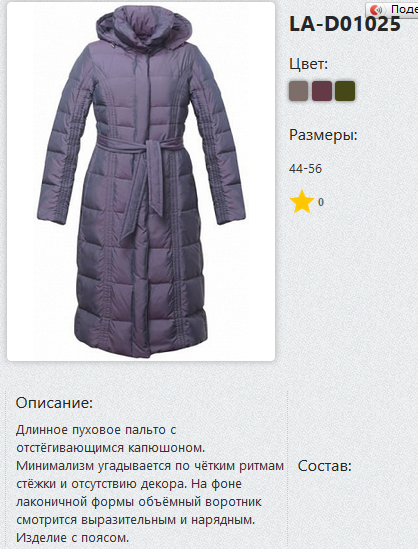The height and width of the screenshot is (549, 418).
Task: Choose the burgundy color swatch
Action: point(322,91)
